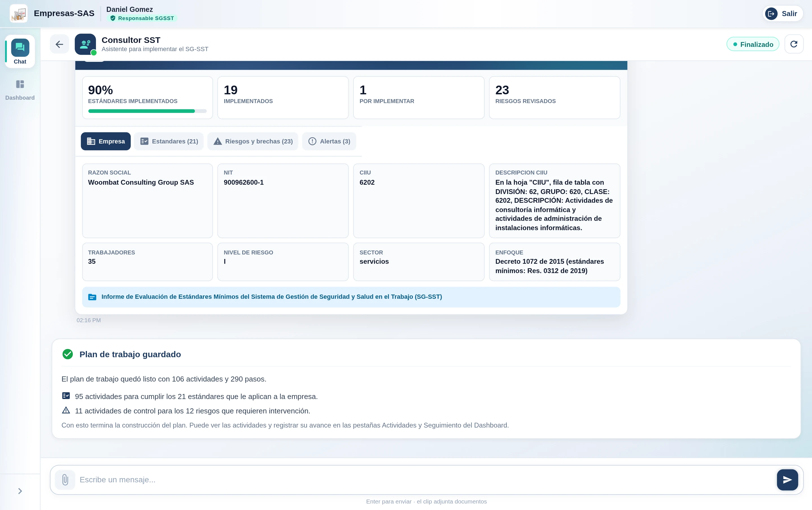
Task: Open the Riesgos y brechas (23) tab
Action: (253, 141)
